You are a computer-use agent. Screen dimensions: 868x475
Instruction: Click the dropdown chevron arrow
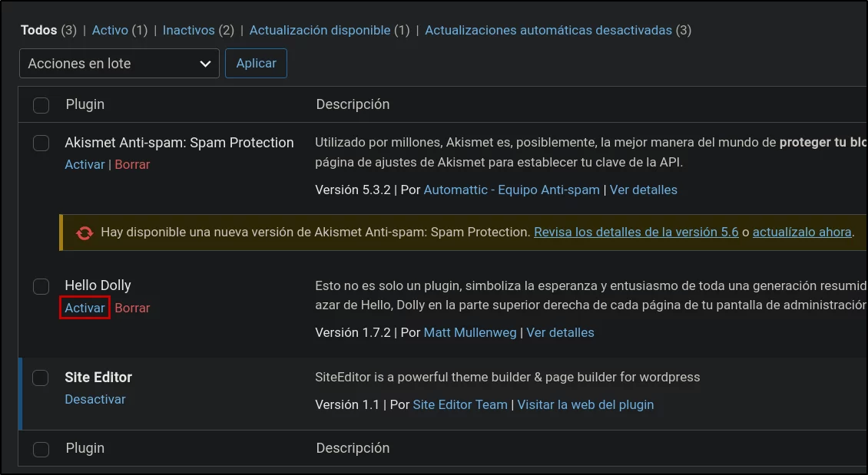click(x=205, y=64)
